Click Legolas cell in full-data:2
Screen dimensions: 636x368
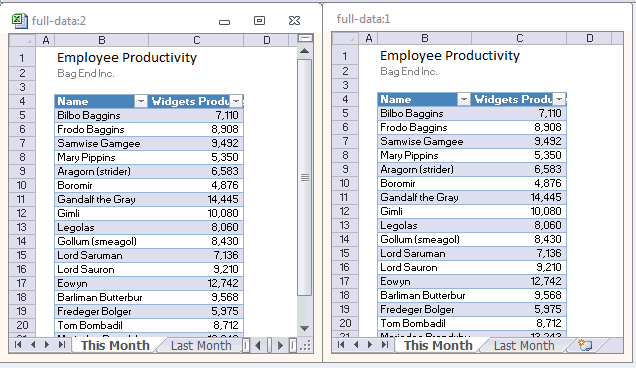point(101,227)
